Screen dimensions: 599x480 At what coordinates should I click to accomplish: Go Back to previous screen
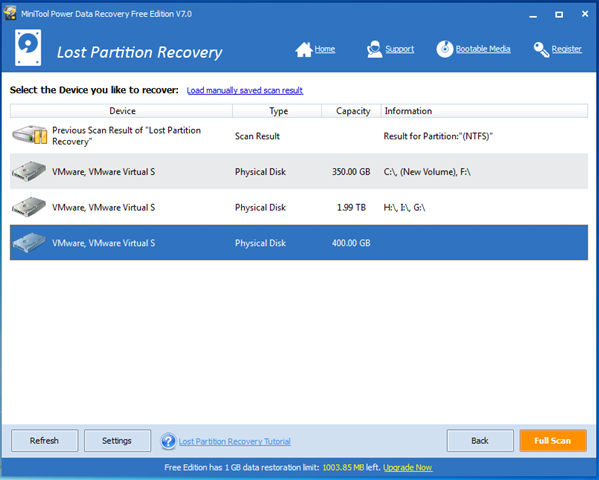[x=480, y=441]
